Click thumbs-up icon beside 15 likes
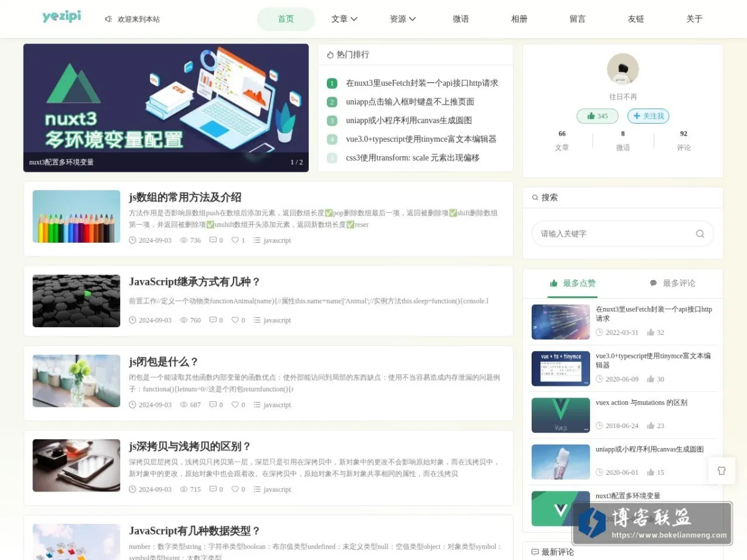 click(651, 473)
